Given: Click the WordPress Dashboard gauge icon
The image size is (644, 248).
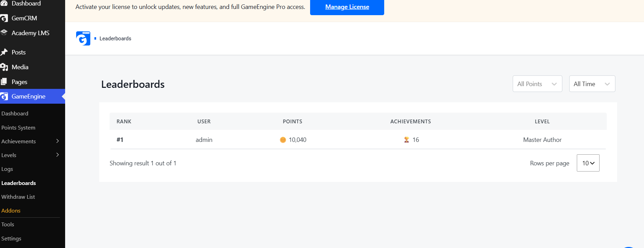Looking at the screenshot, I should coord(4,3).
